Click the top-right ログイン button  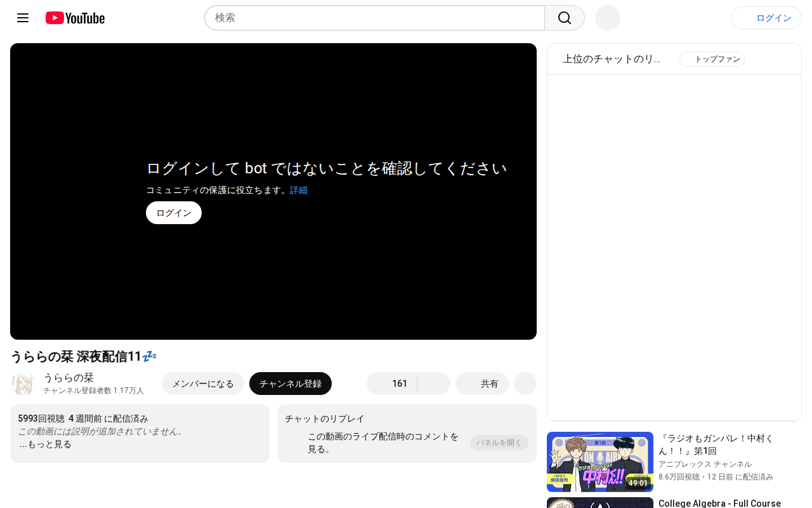(766, 18)
